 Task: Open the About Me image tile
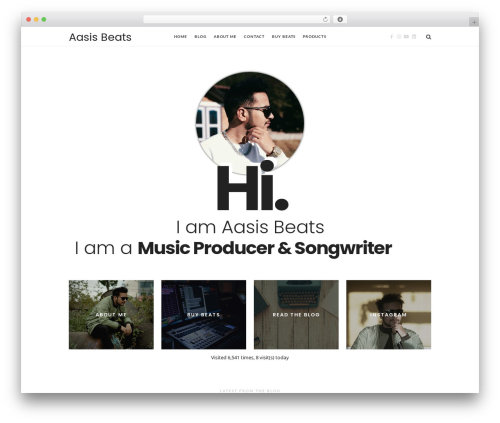111,314
